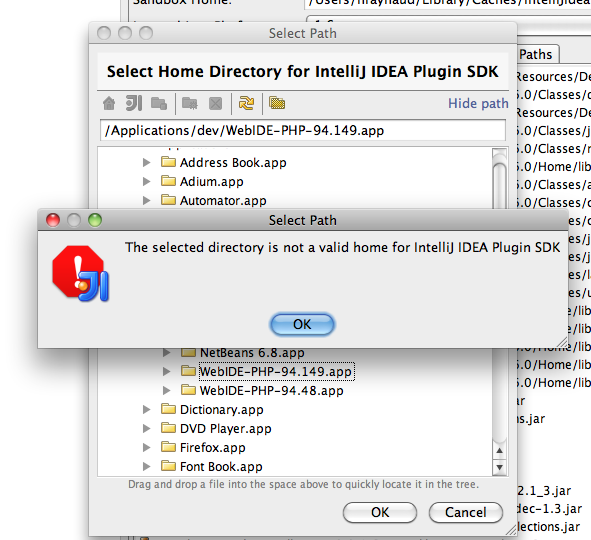Click the DVD Player.app folder icon
Screen dimensions: 591x540
click(168, 428)
